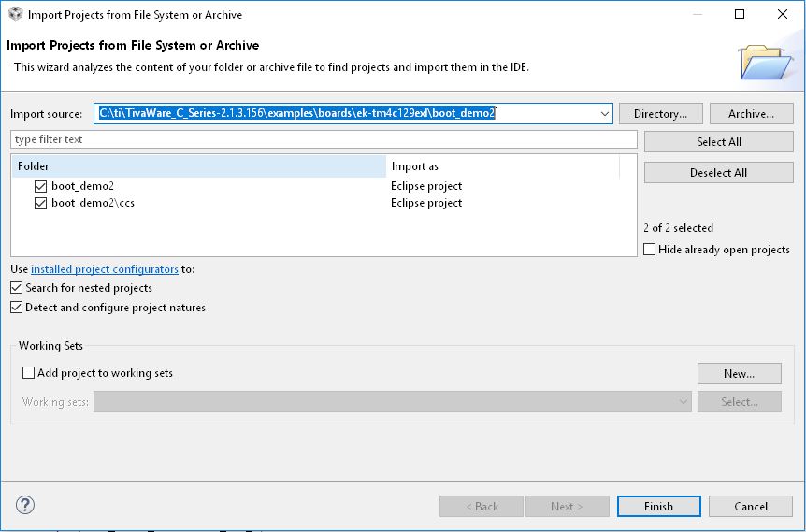806x532 pixels.
Task: Expand the Import source dropdown arrow
Action: click(605, 113)
